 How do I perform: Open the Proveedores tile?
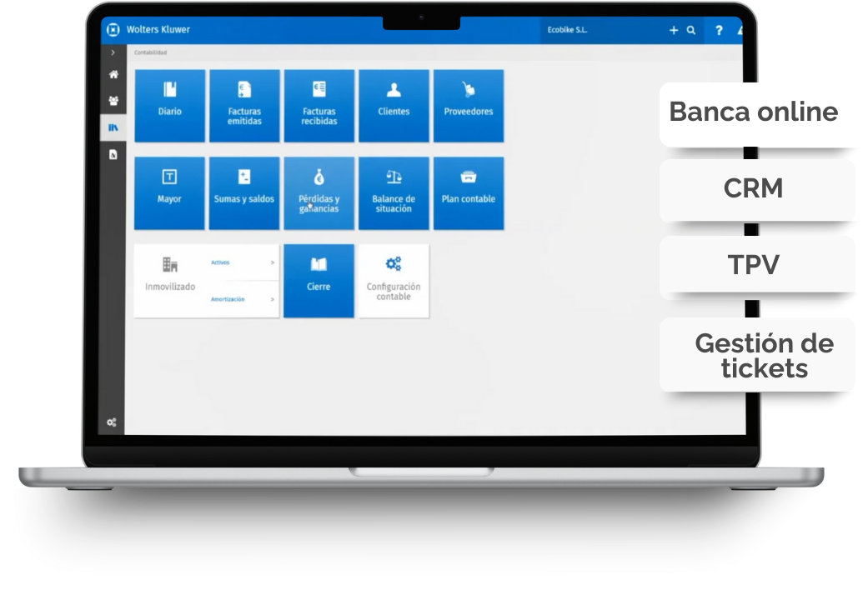[468, 105]
